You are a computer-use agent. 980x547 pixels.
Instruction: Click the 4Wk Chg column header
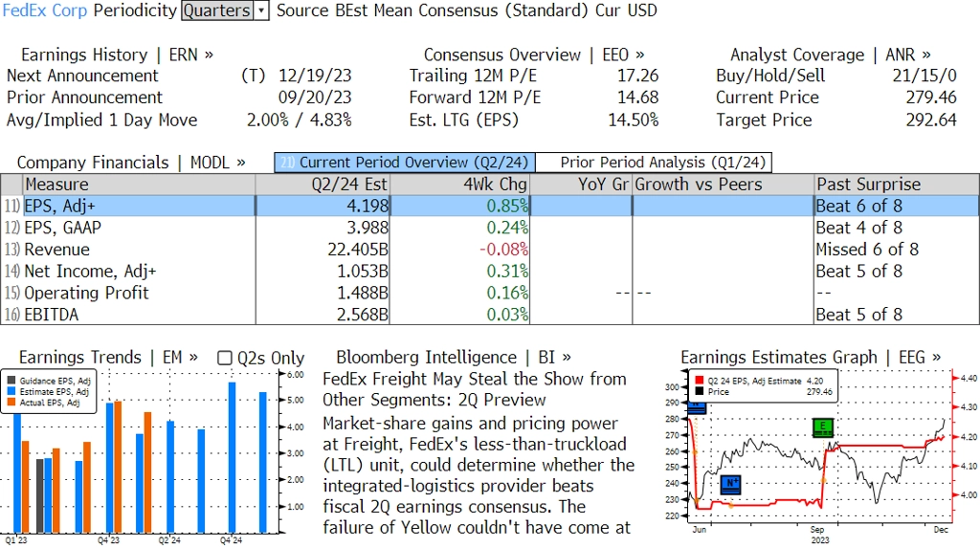click(460, 185)
